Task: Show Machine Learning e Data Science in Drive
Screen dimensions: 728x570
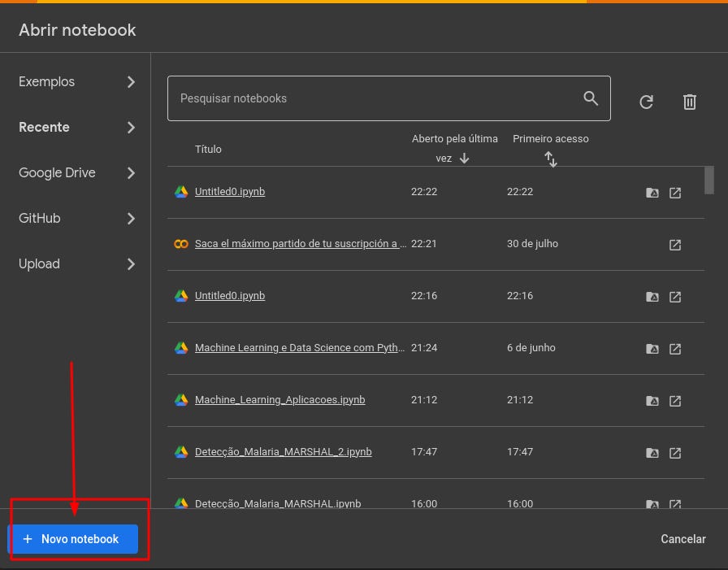Action: click(x=652, y=348)
